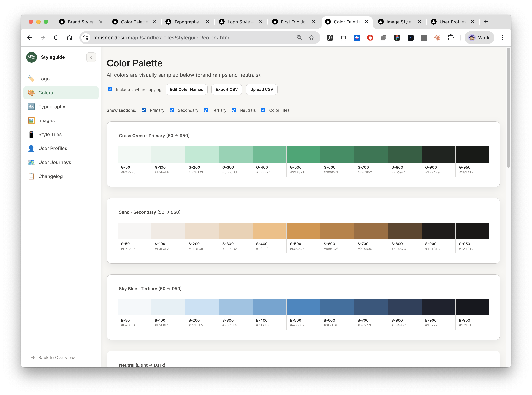Open the Extensions puzzle piece menu
Viewport: 532px width, 395px height.
[x=451, y=38]
